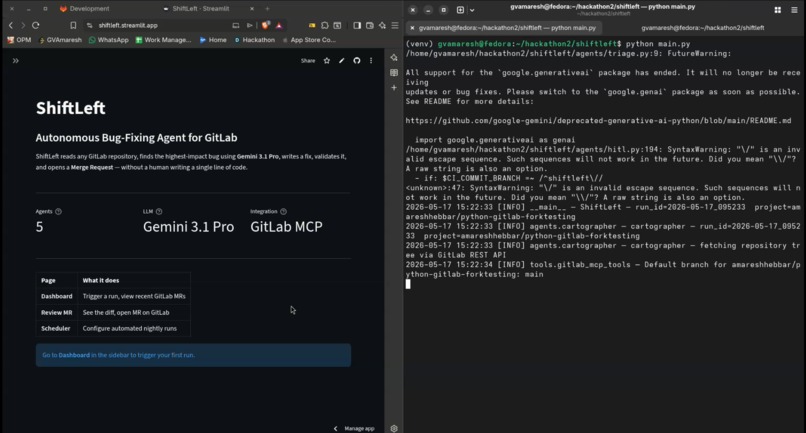
Task: Open a new browser tab
Action: click(267, 9)
